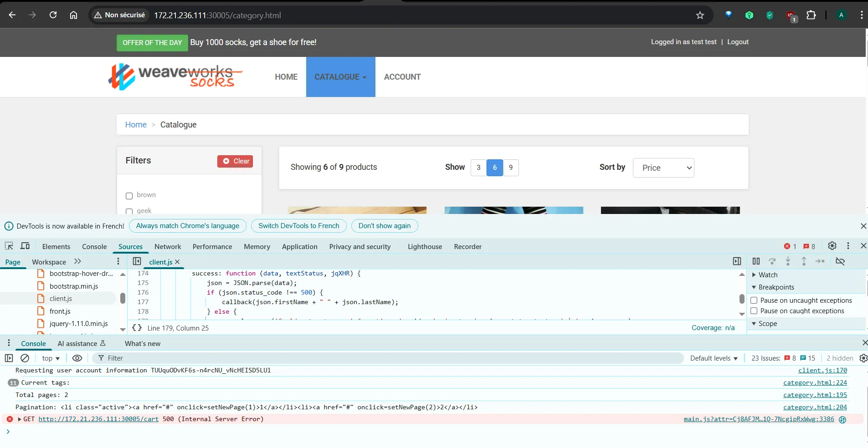
Task: Click the Clear filters button
Action: pos(235,161)
